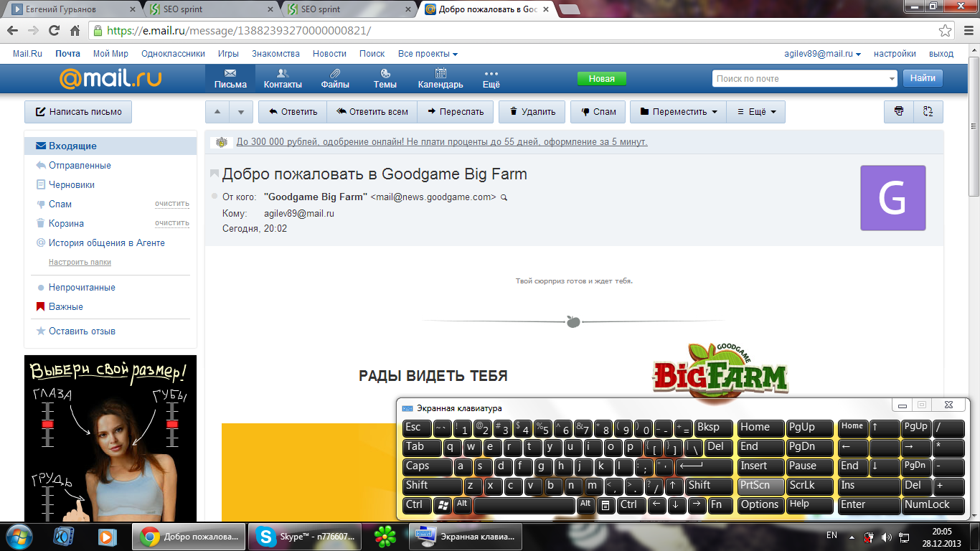Image resolution: width=980 pixels, height=551 pixels.
Task: Click очистить next to Спам
Action: [172, 204]
